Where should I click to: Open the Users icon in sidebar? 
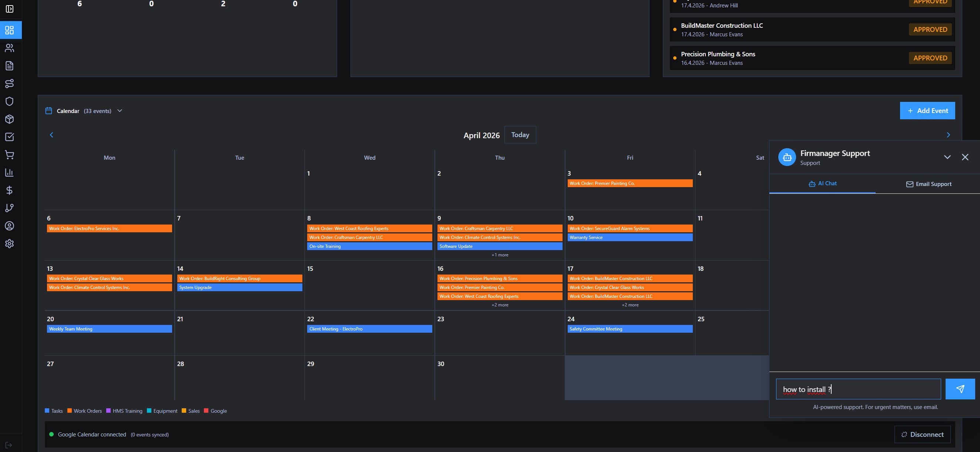(10, 48)
